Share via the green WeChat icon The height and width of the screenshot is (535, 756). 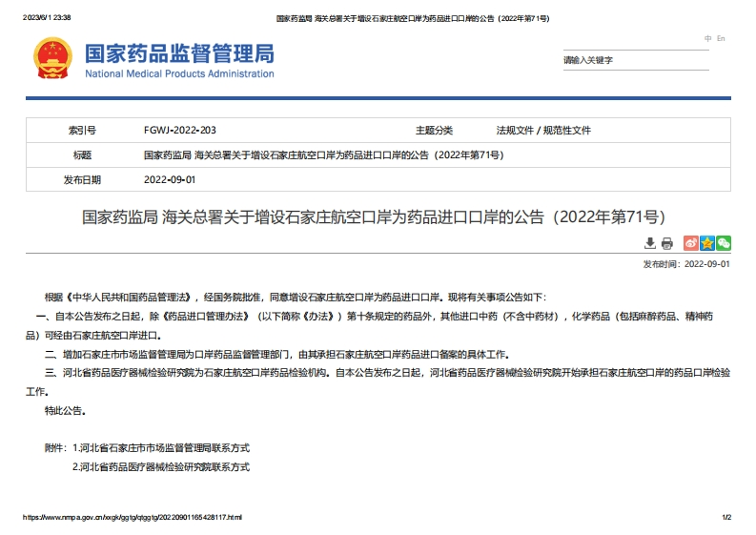(x=724, y=244)
